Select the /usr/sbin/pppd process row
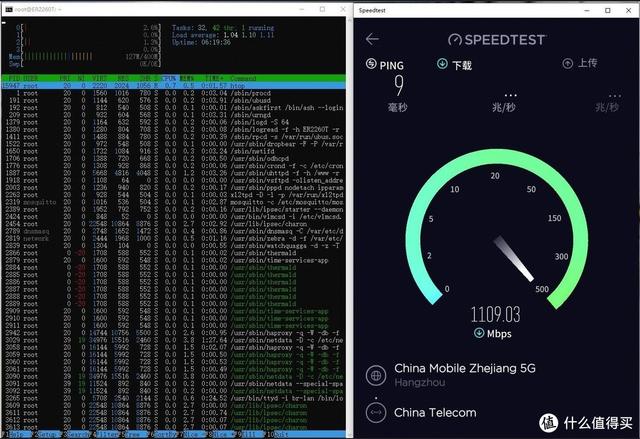Screen dimensions: 640x439 [173, 188]
